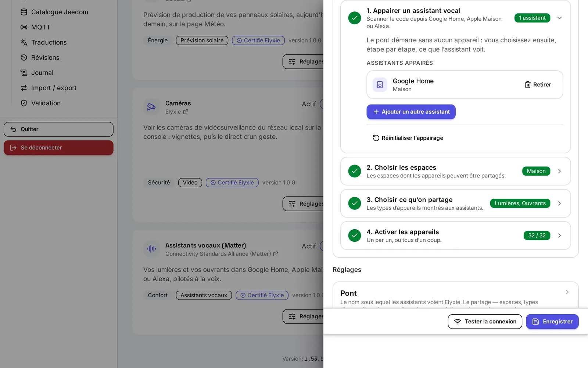
Task: Click the green check icon of step 2
Action: coord(355,171)
